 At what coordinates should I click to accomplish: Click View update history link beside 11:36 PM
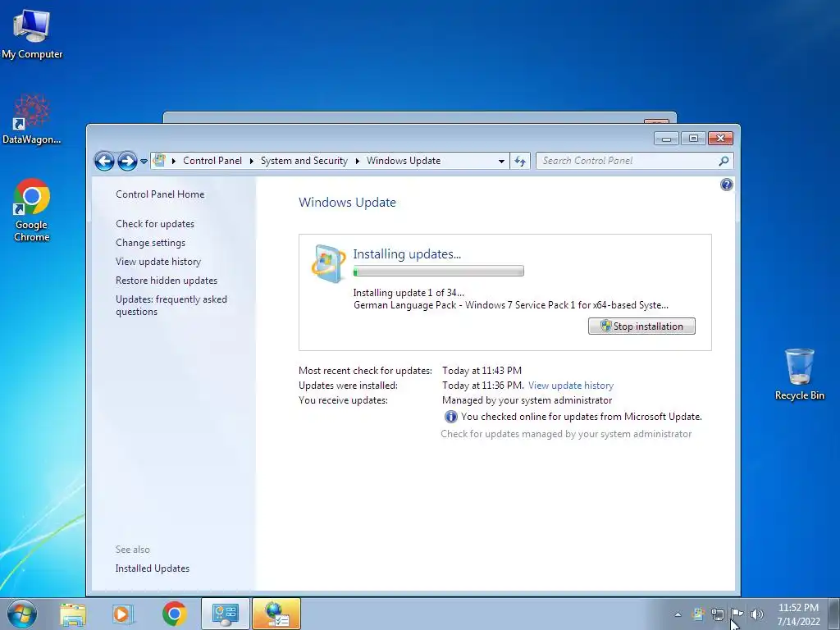click(x=571, y=386)
